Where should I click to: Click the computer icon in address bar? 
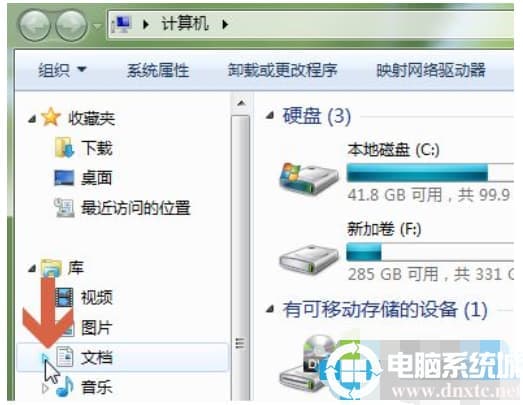[121, 24]
